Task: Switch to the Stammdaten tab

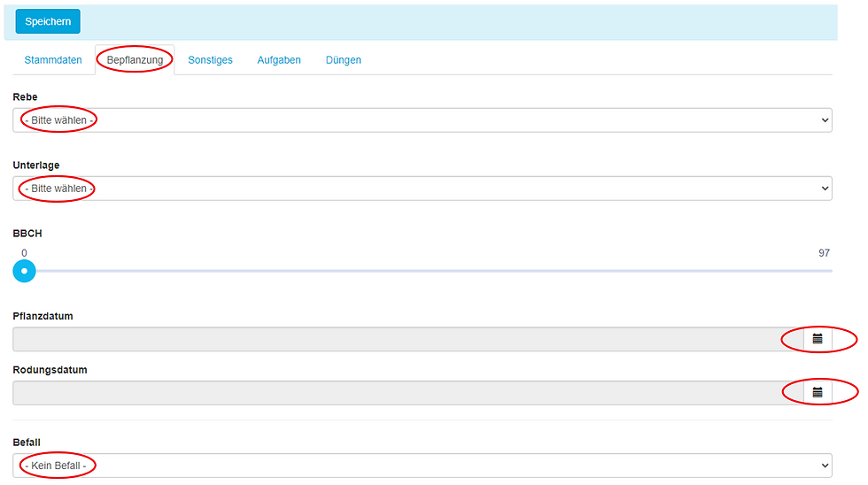Action: [53, 59]
